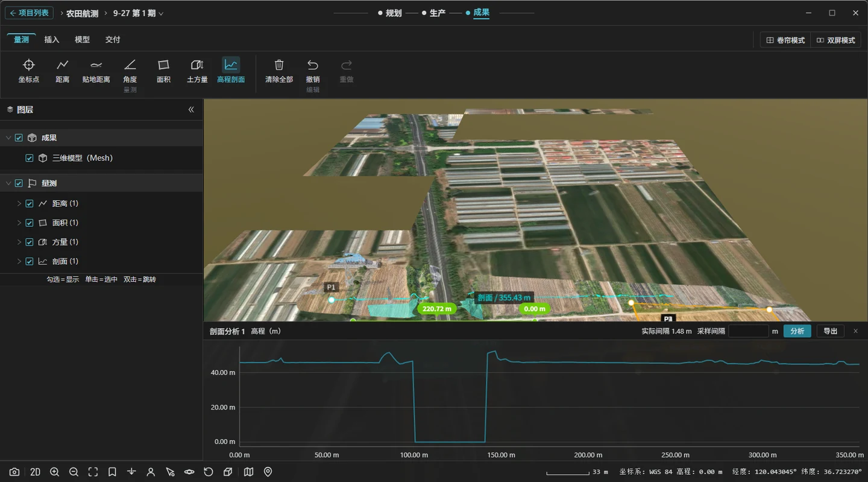Open the 交付 tab
868x482 pixels.
click(113, 40)
